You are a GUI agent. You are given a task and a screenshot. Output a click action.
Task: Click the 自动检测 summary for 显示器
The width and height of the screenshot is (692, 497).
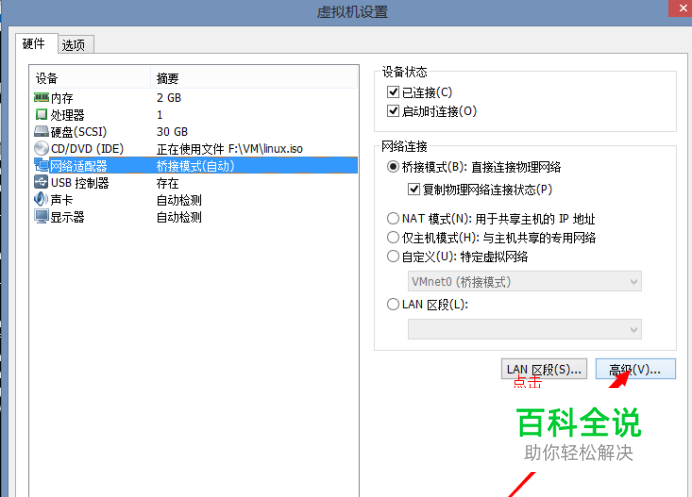pos(179,217)
